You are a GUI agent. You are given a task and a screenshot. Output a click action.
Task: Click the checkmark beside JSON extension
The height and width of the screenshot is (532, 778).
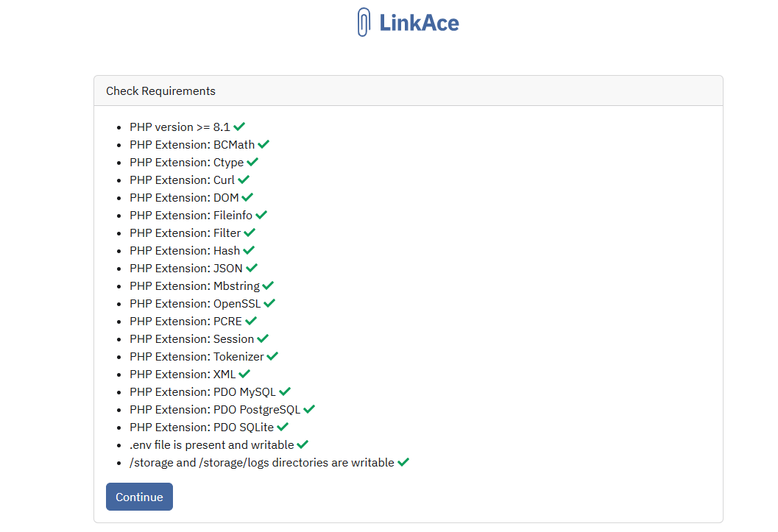click(x=252, y=268)
